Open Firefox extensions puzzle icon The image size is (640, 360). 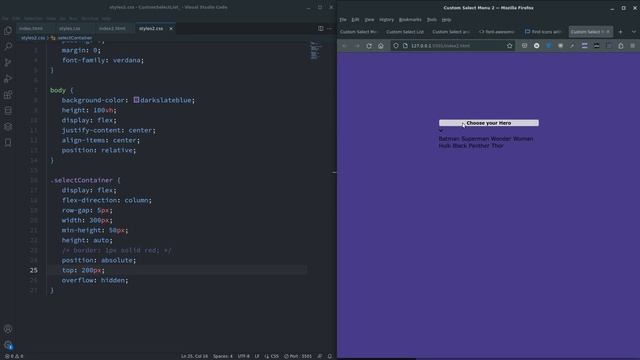(x=621, y=46)
